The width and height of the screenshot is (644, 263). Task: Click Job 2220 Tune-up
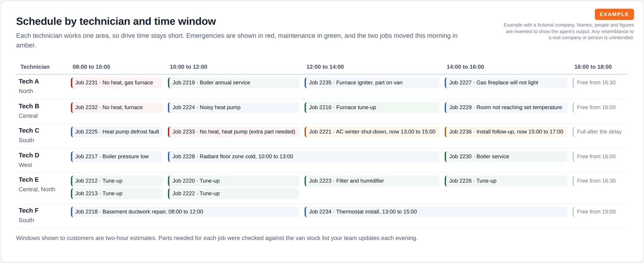point(233,181)
